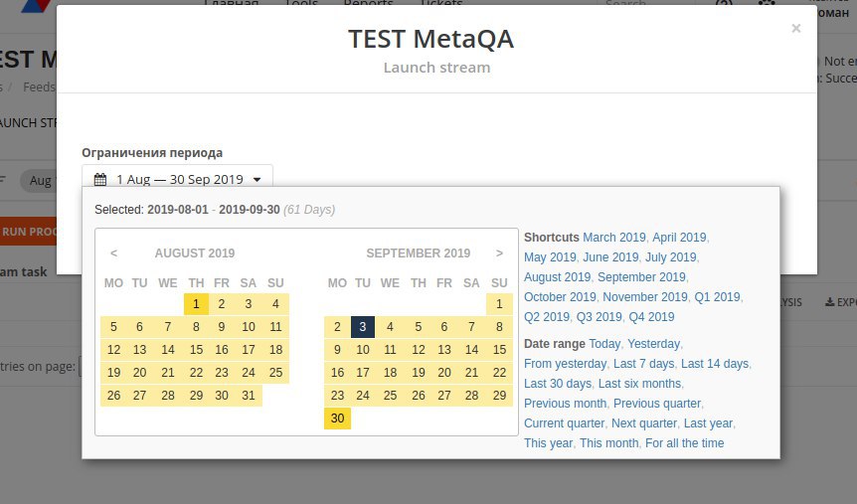Screen dimensions: 857x504
Task: Click the AUGUST 2019 month header
Action: pyautogui.click(x=195, y=253)
